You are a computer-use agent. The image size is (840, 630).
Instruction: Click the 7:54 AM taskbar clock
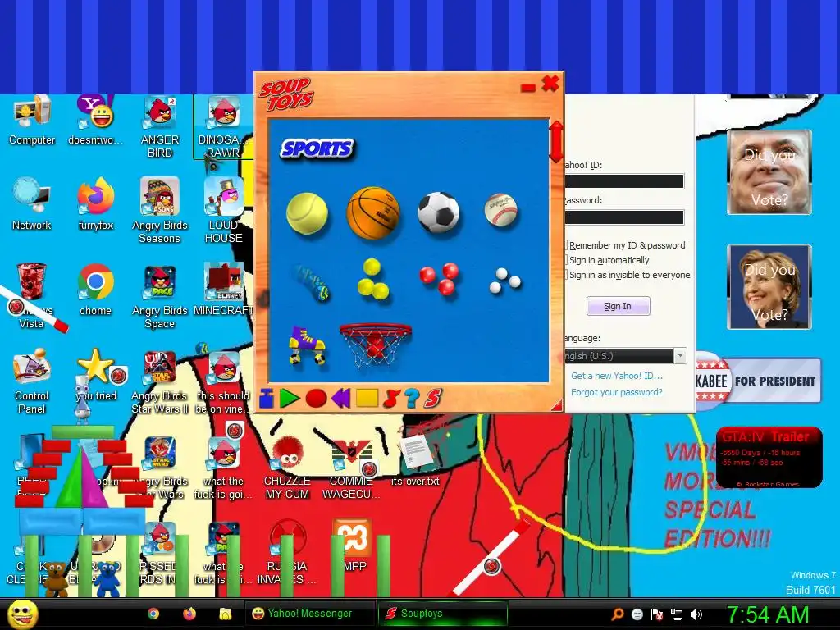click(768, 614)
